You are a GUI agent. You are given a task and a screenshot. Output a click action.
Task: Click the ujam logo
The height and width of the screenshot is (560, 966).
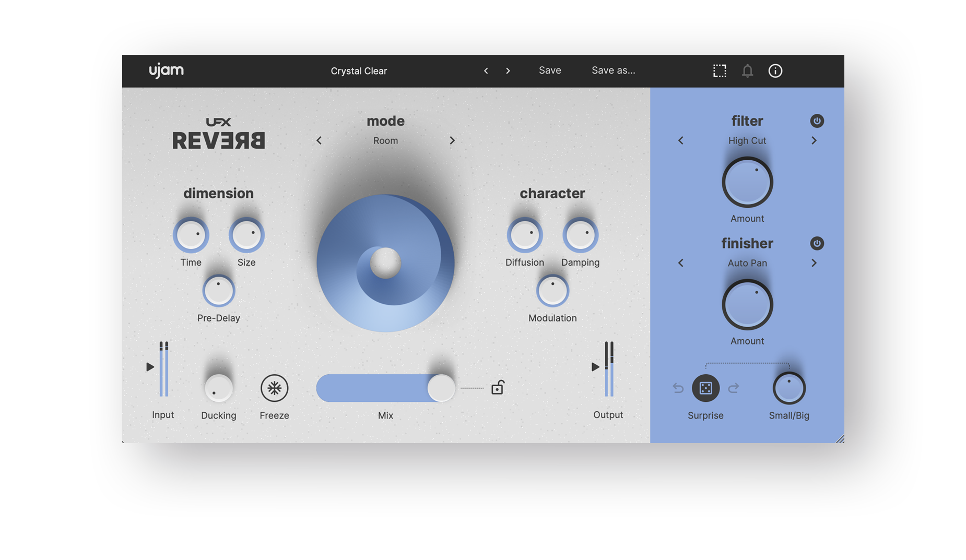coord(166,70)
